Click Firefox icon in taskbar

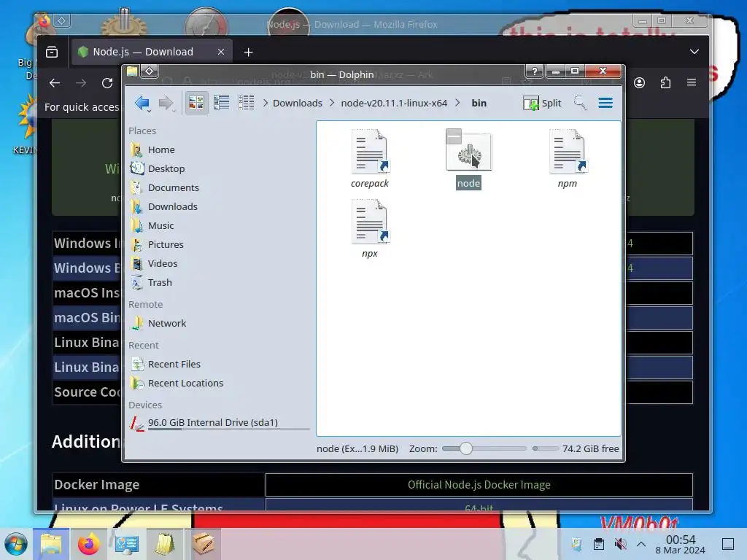pyautogui.click(x=88, y=544)
